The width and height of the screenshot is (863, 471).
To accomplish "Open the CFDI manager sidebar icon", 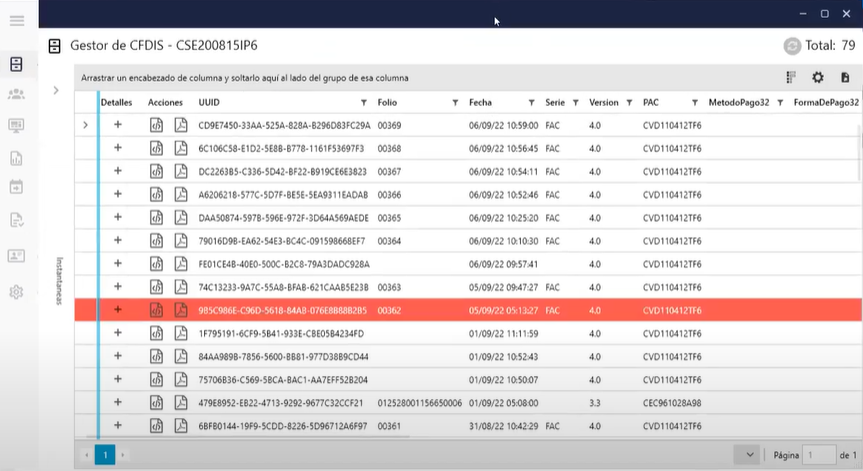I will coord(17,64).
